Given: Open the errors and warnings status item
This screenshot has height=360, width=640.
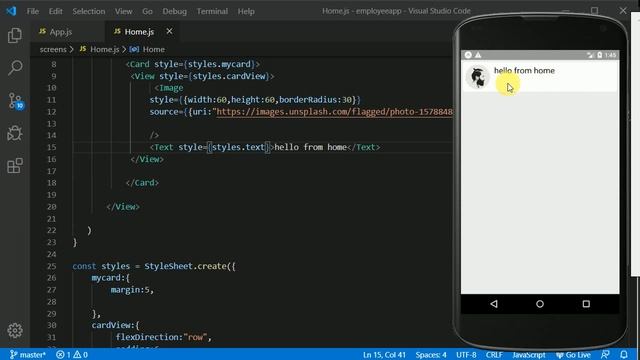Looking at the screenshot, I should tap(72, 354).
